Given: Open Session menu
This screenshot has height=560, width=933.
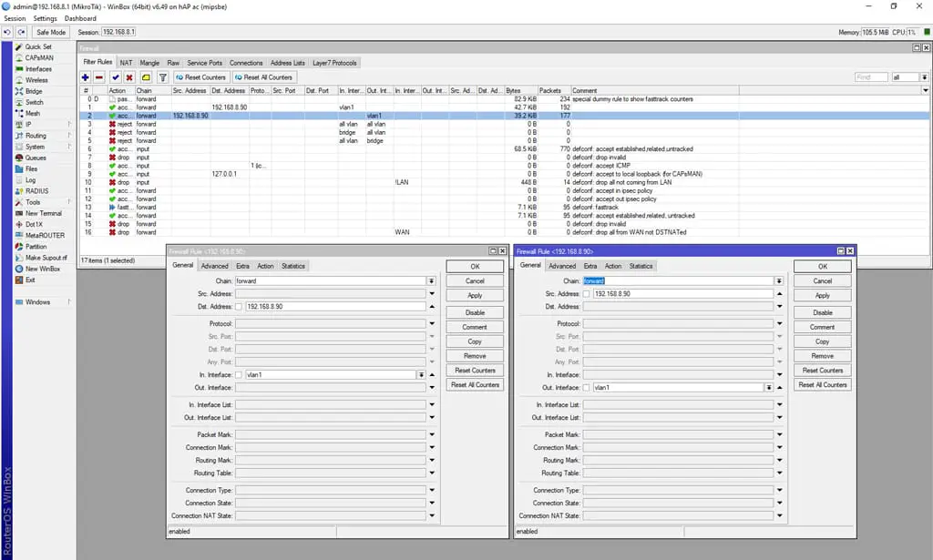Looking at the screenshot, I should coord(15,18).
